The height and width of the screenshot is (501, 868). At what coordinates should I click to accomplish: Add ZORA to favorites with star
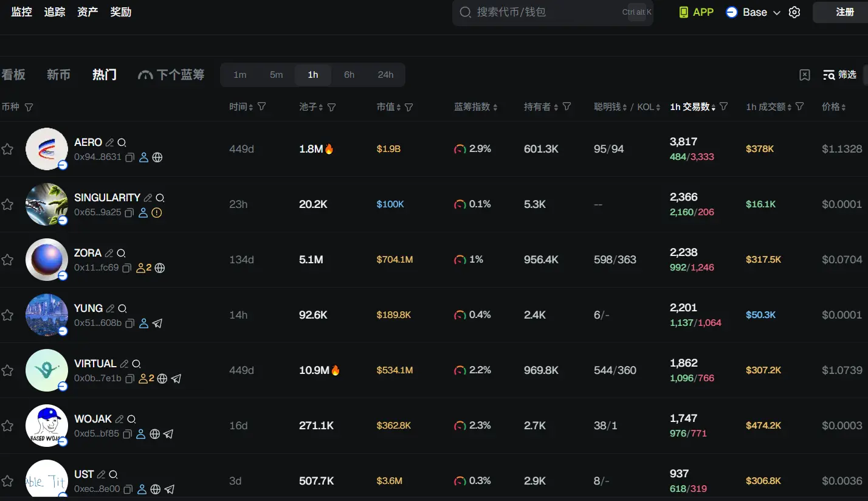7,260
